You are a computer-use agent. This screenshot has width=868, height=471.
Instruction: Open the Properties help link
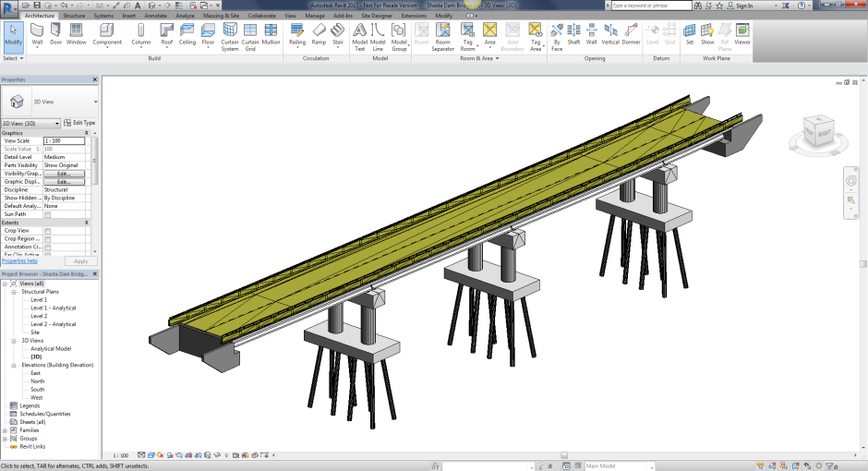(x=19, y=261)
